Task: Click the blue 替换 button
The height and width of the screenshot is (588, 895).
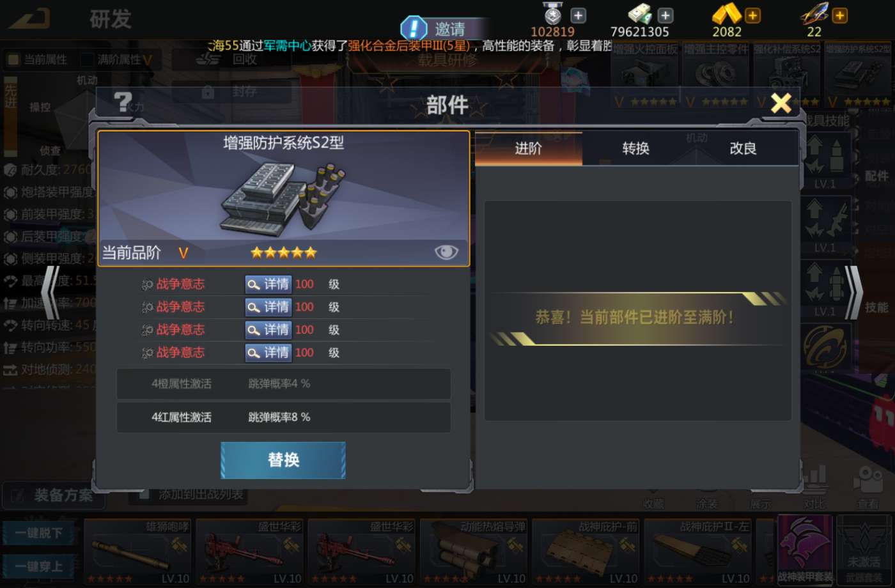Action: pos(283,460)
